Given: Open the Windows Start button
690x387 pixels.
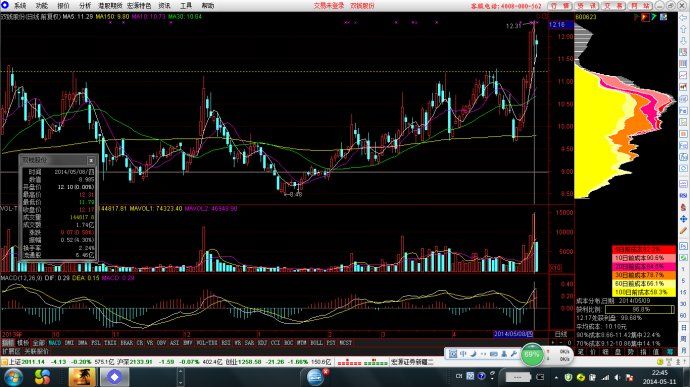Looking at the screenshot, I should coord(14,377).
